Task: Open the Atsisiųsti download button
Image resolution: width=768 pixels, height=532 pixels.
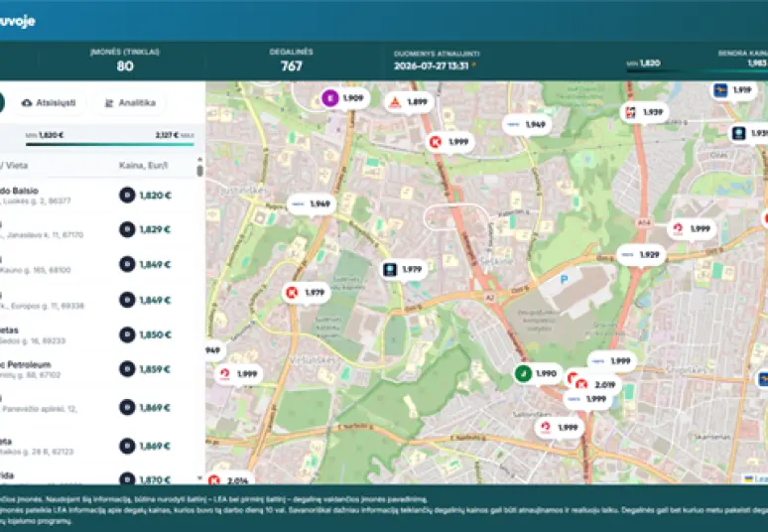Action: click(49, 103)
